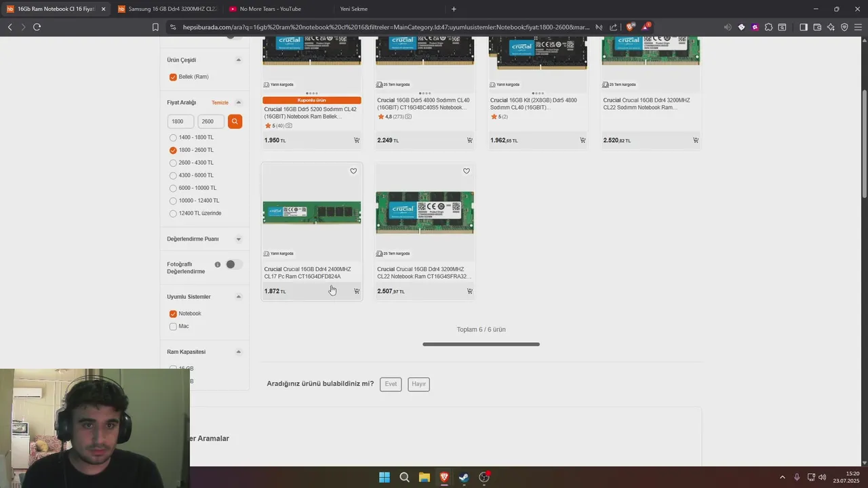The image size is (868, 488).
Task: Click the orange price search button
Action: pyautogui.click(x=235, y=121)
